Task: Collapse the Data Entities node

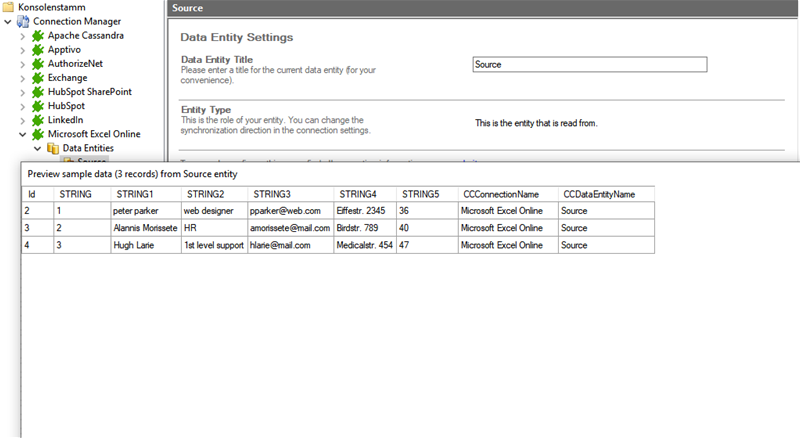Action: click(38, 148)
